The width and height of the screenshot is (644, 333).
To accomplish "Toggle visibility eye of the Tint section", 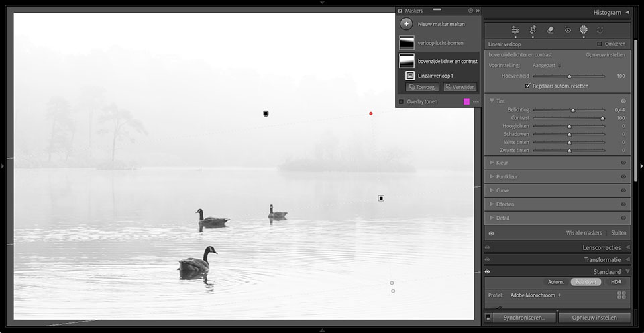I will [623, 101].
